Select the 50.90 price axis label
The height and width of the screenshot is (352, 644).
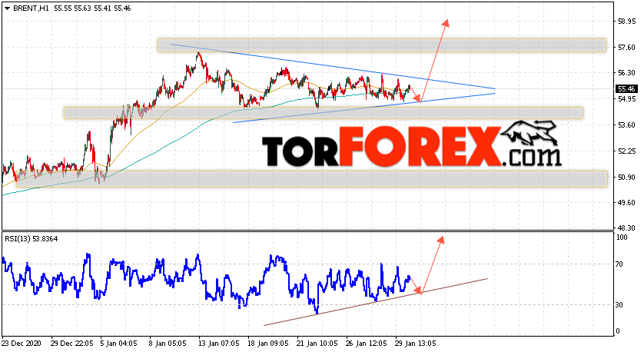tap(627, 177)
